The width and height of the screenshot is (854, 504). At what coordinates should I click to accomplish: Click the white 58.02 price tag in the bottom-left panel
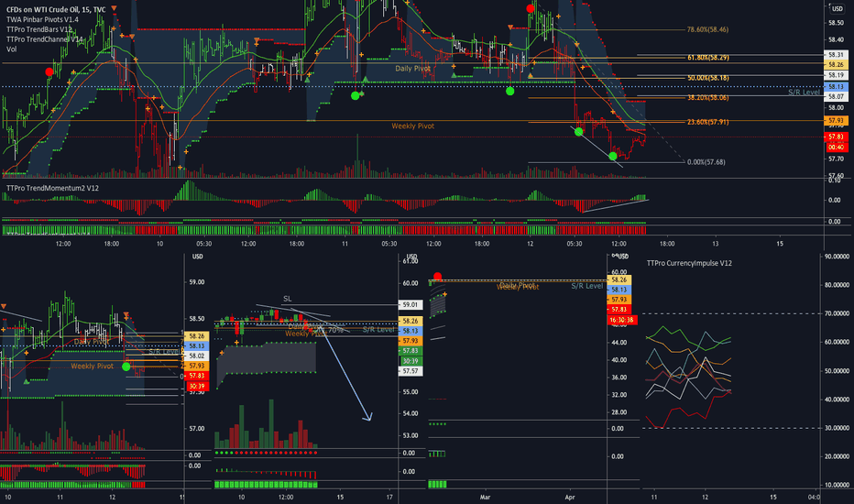197,356
